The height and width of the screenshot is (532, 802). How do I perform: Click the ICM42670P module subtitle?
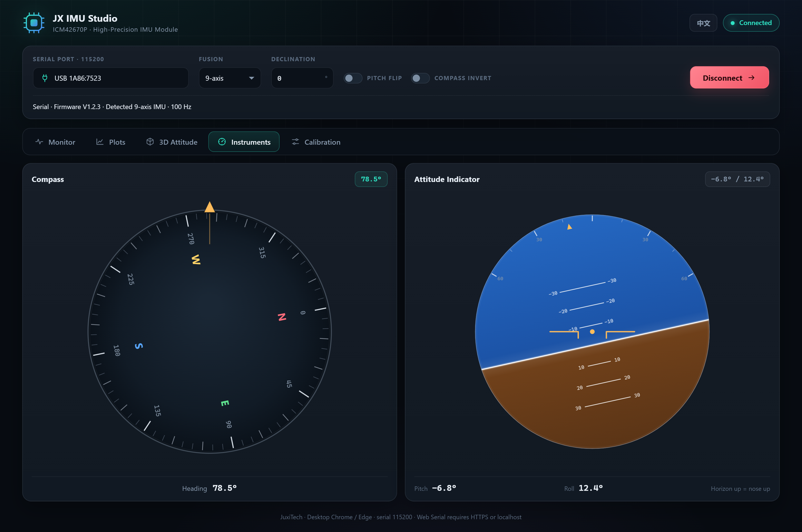[x=115, y=30]
